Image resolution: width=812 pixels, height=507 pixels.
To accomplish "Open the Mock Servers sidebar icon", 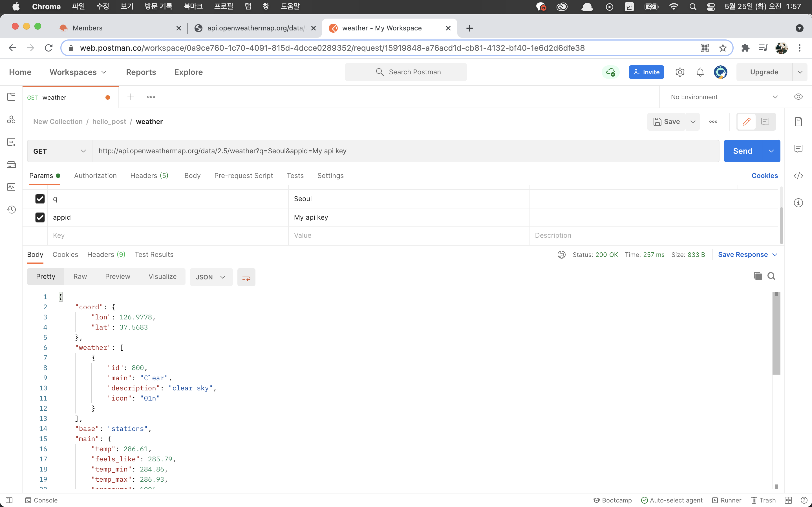I will pos(11,165).
